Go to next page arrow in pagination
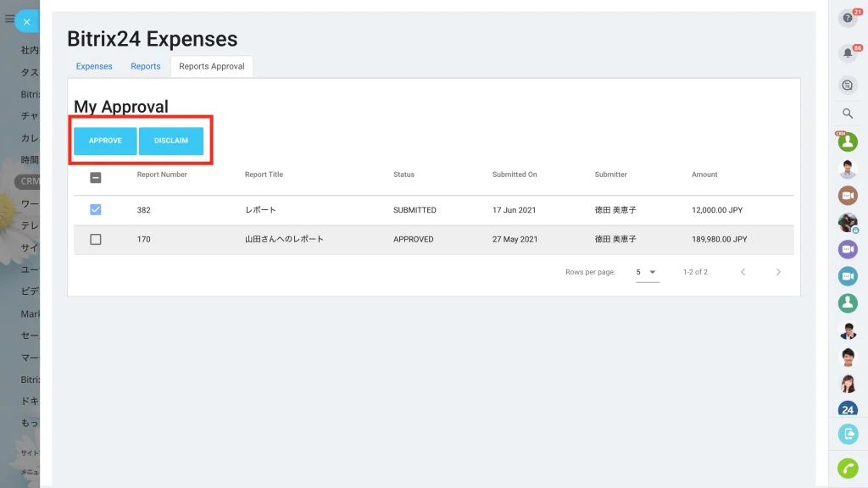Image resolution: width=868 pixels, height=488 pixels. pos(778,272)
